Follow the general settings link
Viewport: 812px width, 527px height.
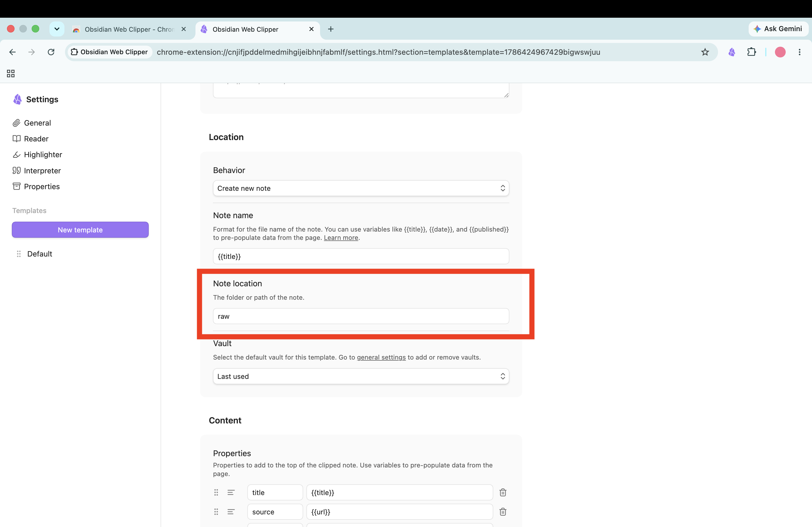point(381,357)
